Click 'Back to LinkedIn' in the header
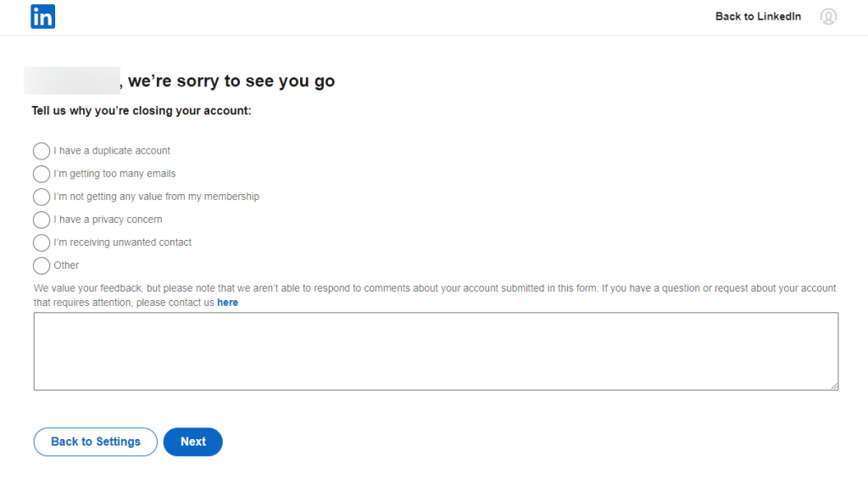The image size is (868, 490). click(x=757, y=16)
